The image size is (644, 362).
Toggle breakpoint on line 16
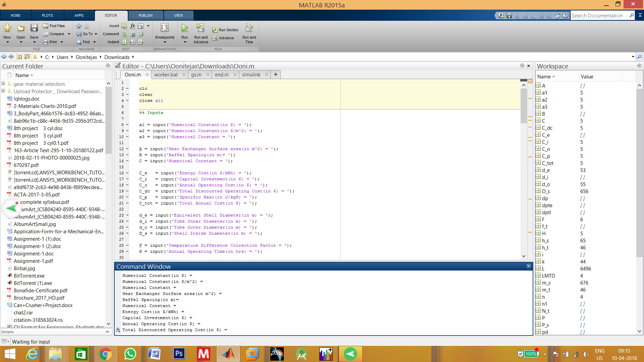coord(127,173)
